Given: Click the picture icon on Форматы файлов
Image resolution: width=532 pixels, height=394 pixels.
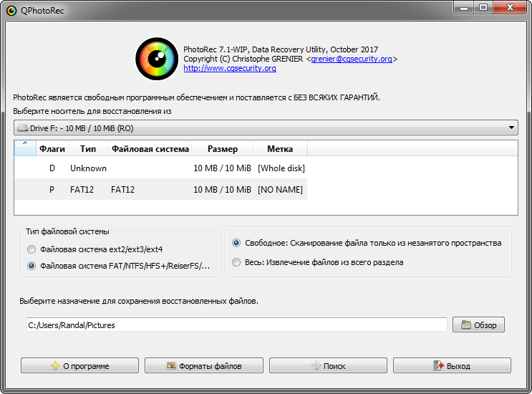Looking at the screenshot, I should (171, 365).
